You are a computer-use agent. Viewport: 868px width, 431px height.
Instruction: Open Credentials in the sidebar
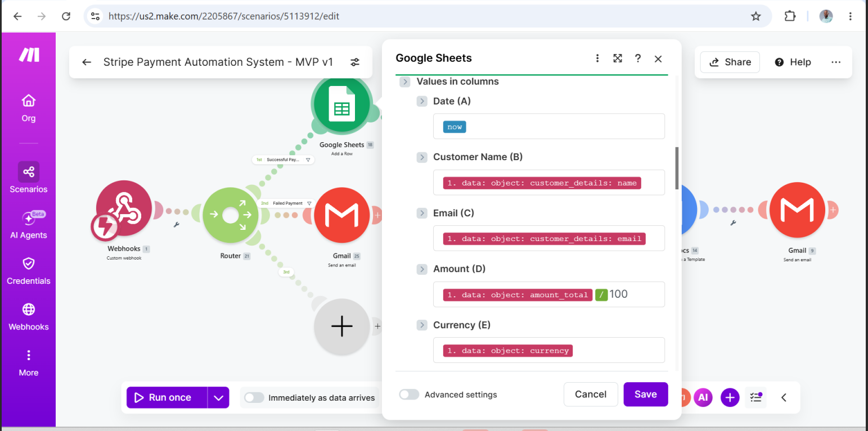point(29,270)
